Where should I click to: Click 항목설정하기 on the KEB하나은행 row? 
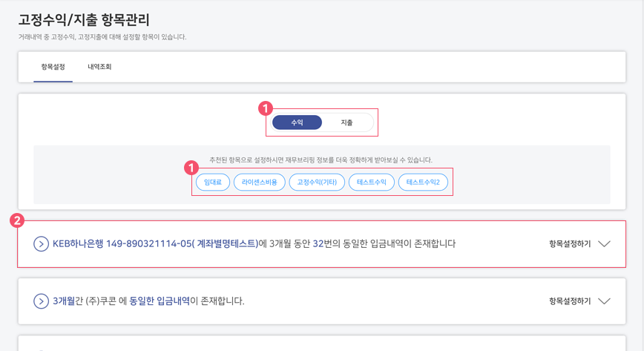pyautogui.click(x=570, y=243)
